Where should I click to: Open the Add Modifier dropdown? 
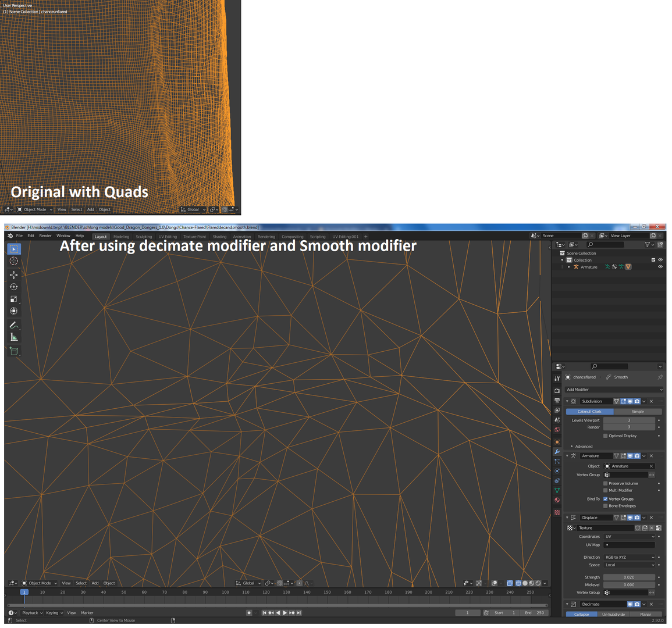(614, 390)
